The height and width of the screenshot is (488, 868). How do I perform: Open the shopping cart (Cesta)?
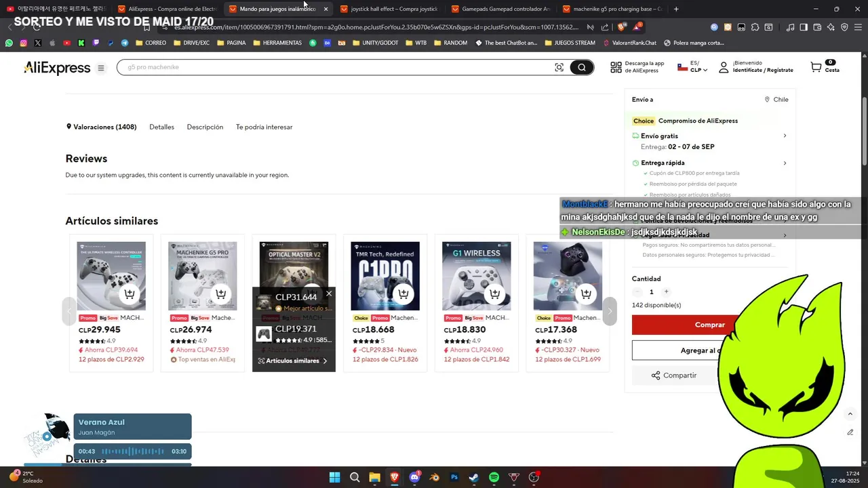tap(824, 66)
